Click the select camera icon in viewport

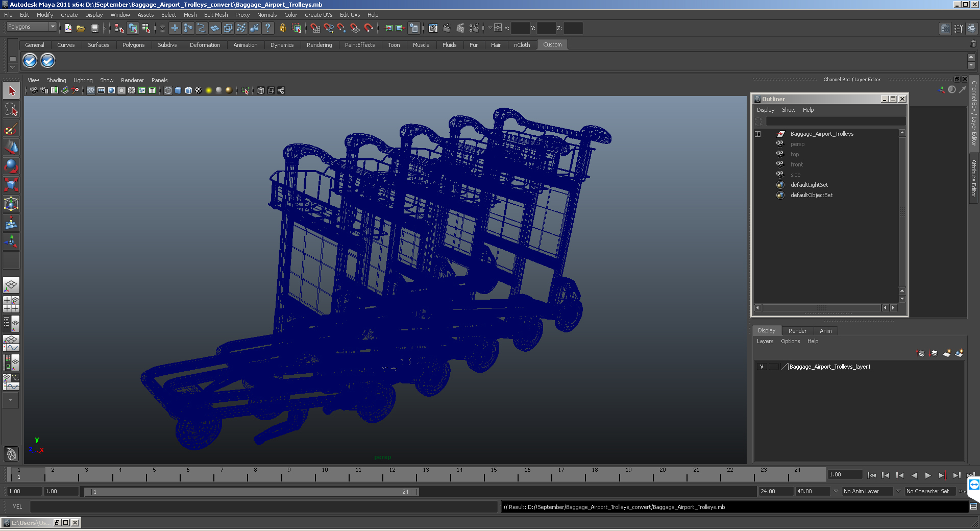click(x=34, y=90)
